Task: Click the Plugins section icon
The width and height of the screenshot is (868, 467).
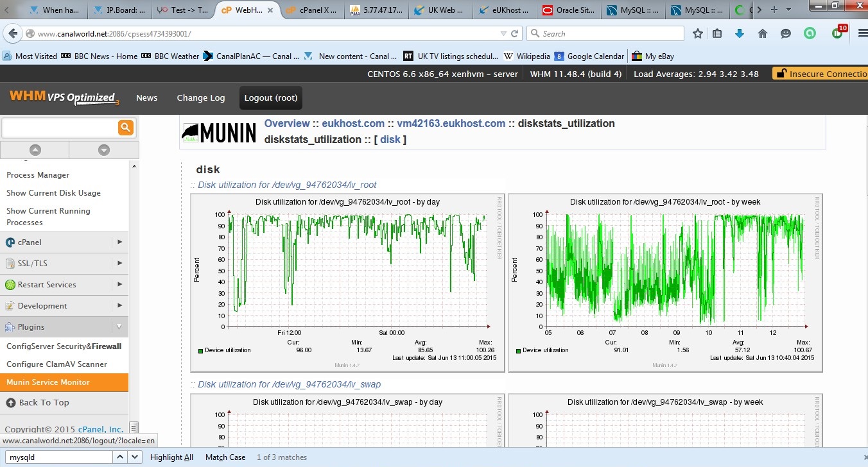Action: pos(10,327)
